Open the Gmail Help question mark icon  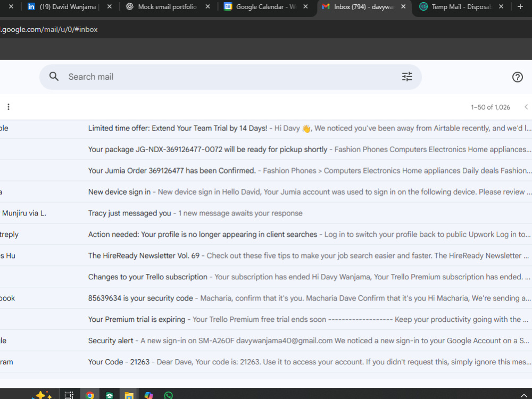tap(517, 77)
